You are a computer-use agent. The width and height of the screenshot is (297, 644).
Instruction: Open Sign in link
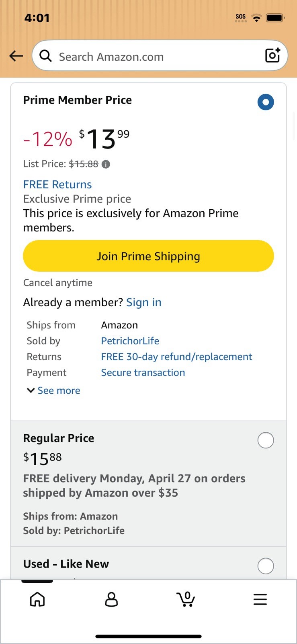[144, 302]
